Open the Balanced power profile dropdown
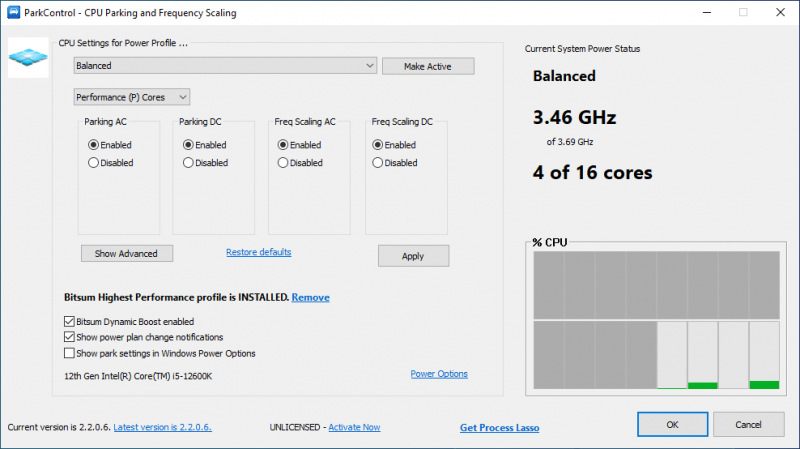The width and height of the screenshot is (800, 449). point(225,65)
